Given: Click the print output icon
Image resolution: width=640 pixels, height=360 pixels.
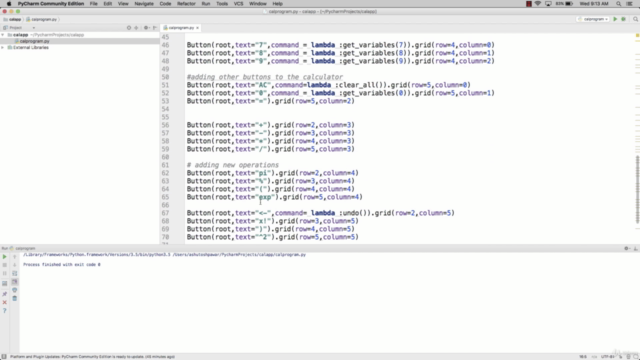Looking at the screenshot, I should [15, 290].
